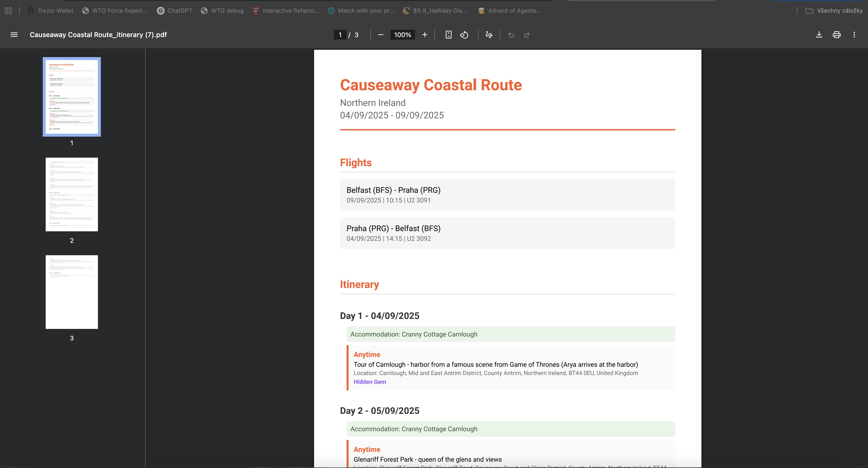Select page 3 thumbnail

click(x=71, y=292)
